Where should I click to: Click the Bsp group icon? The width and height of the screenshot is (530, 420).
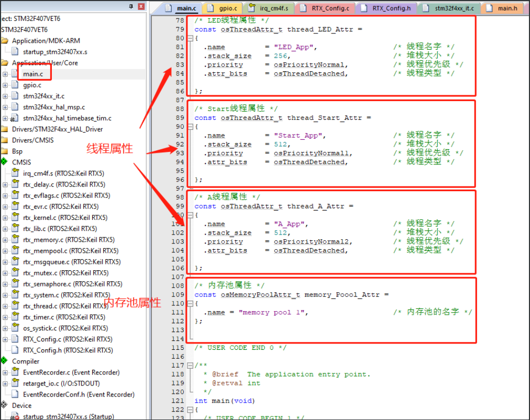[x=5, y=151]
